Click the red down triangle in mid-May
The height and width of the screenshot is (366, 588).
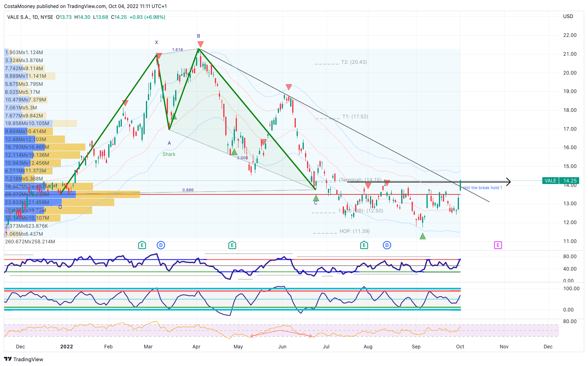[263, 142]
